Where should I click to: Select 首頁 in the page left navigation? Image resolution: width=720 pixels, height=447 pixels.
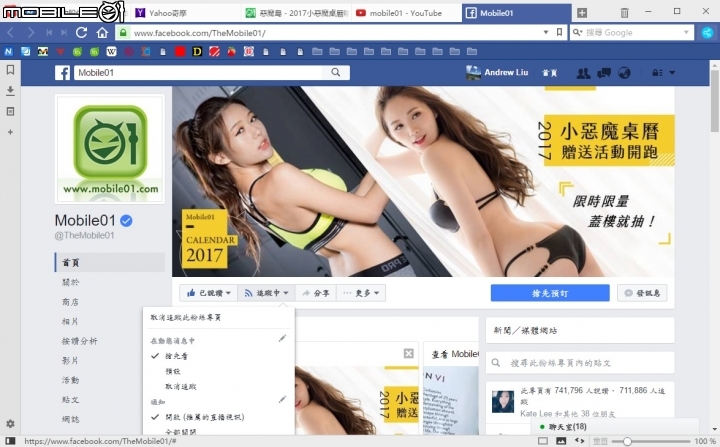click(x=110, y=262)
